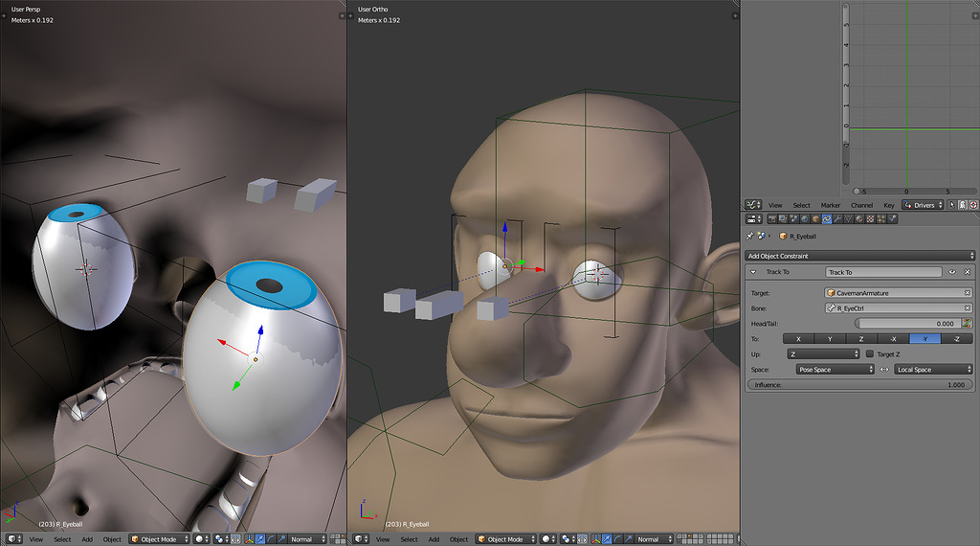
Task: Open Object Mode dropdown in left viewport
Action: 160,539
